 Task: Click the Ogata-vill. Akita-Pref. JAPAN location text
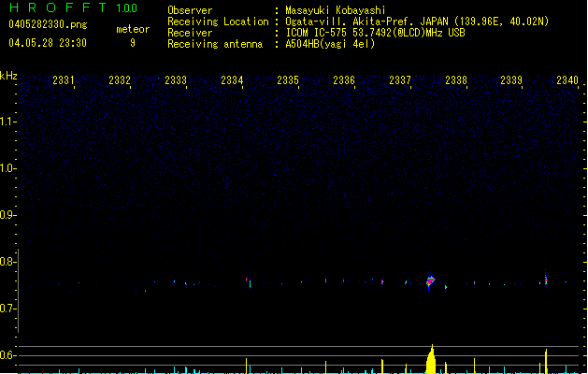[x=417, y=22]
